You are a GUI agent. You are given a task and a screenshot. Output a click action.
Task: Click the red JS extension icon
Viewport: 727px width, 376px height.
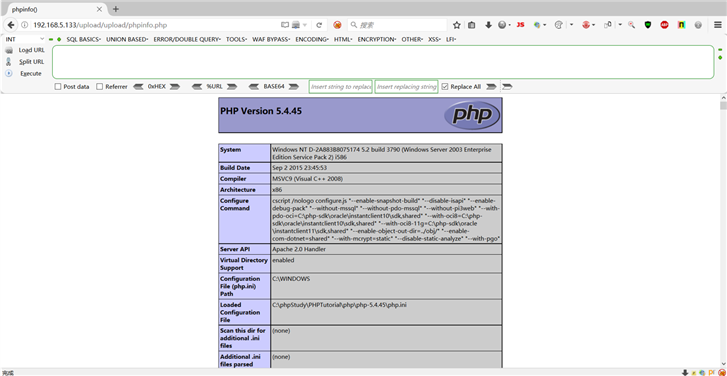tap(520, 25)
